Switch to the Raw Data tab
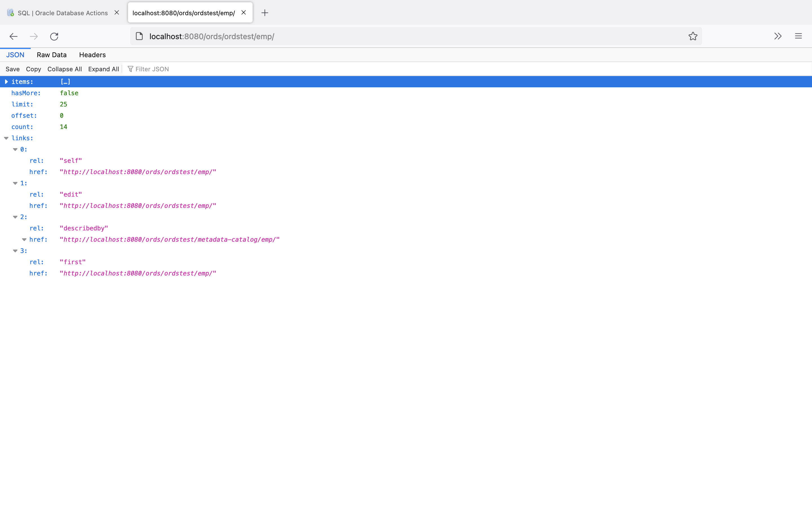This screenshot has width=812, height=507. coord(51,55)
